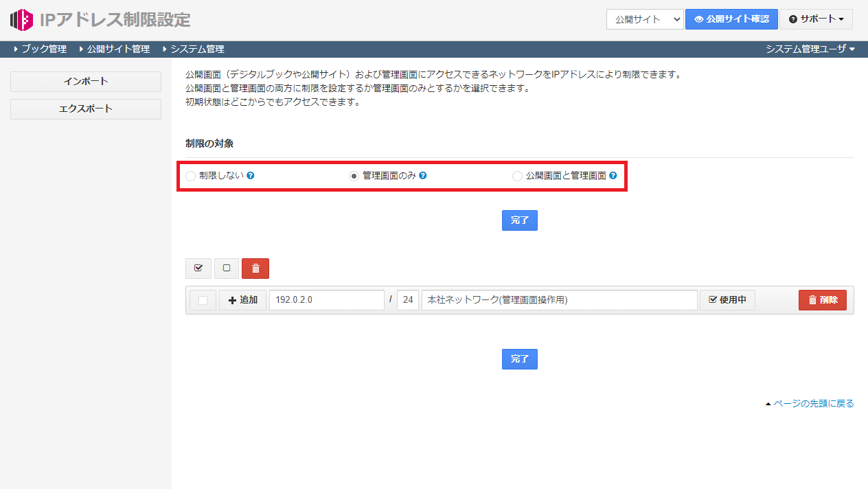
Task: Click the 公開サイト確認 button
Action: (731, 19)
